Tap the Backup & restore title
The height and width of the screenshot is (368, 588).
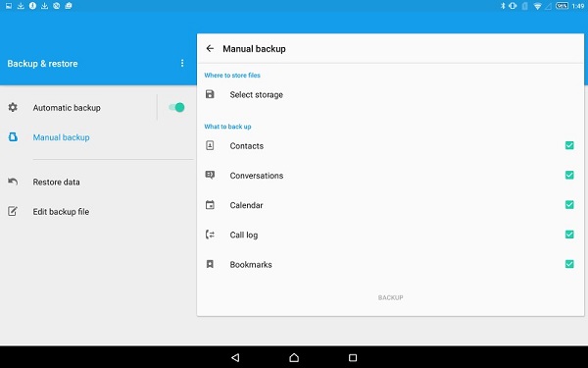point(42,64)
